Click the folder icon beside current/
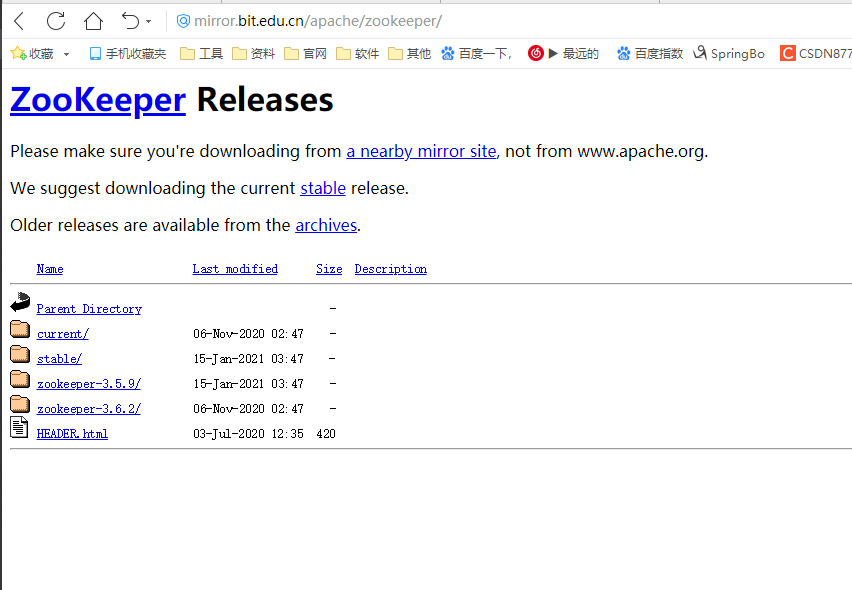The height and width of the screenshot is (590, 852). tap(20, 329)
